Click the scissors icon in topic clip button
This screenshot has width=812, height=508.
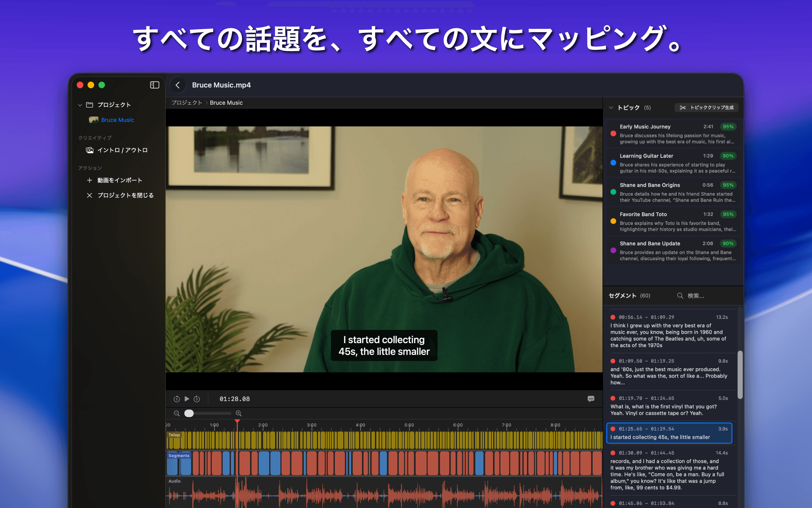coord(683,108)
